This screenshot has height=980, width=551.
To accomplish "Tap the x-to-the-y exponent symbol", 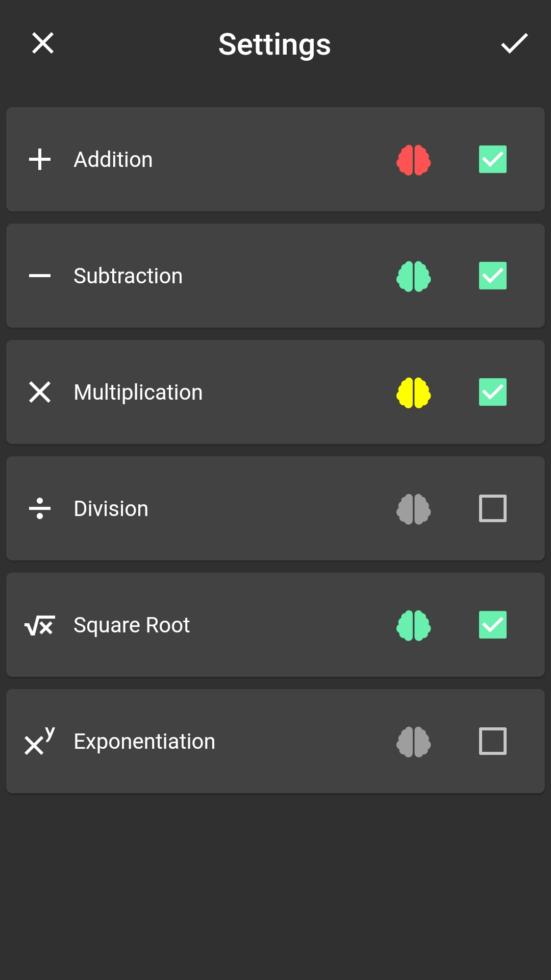I will pos(40,741).
